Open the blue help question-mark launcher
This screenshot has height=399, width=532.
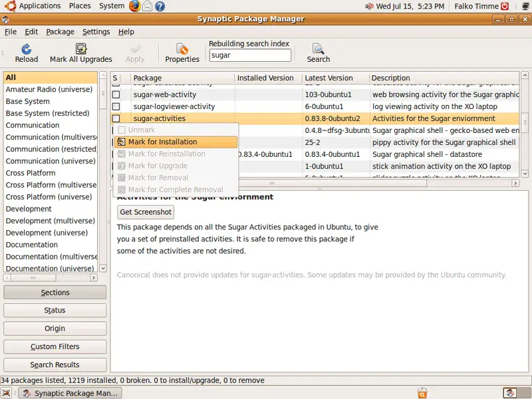click(x=160, y=6)
